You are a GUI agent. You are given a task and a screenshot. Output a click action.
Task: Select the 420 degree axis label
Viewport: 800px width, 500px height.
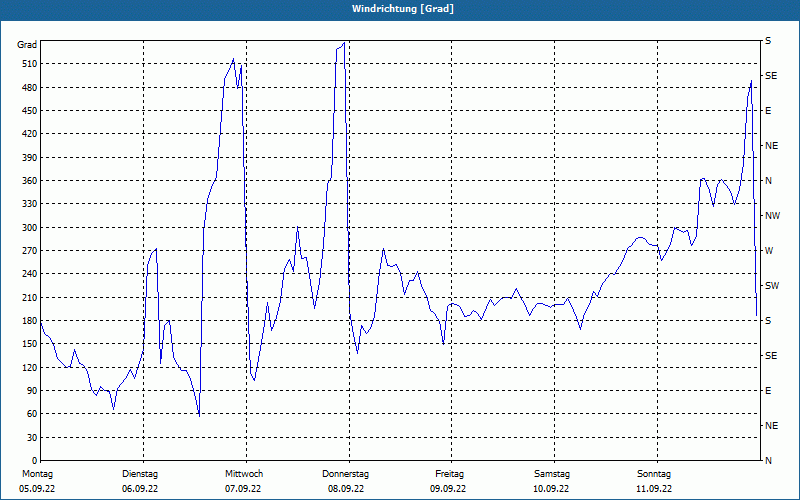click(31, 134)
